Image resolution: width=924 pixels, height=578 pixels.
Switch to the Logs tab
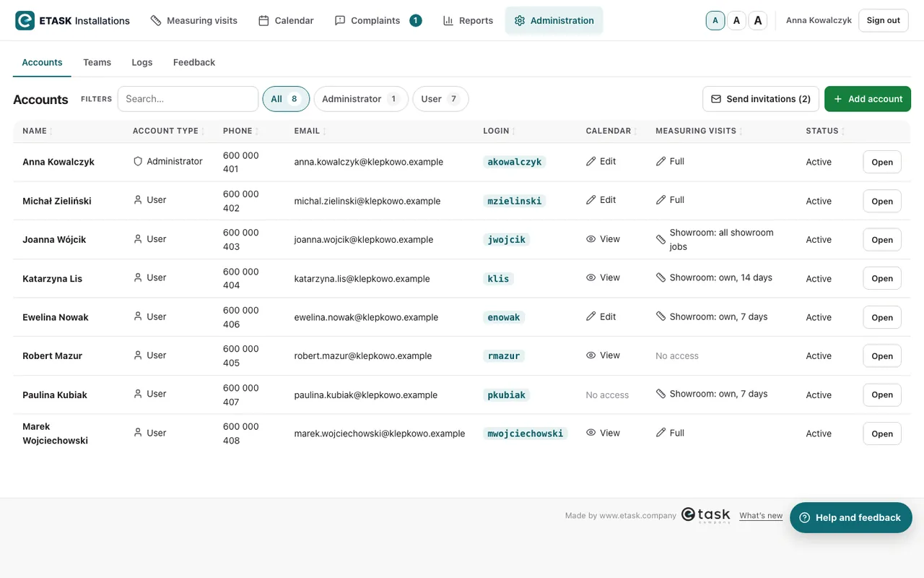142,62
